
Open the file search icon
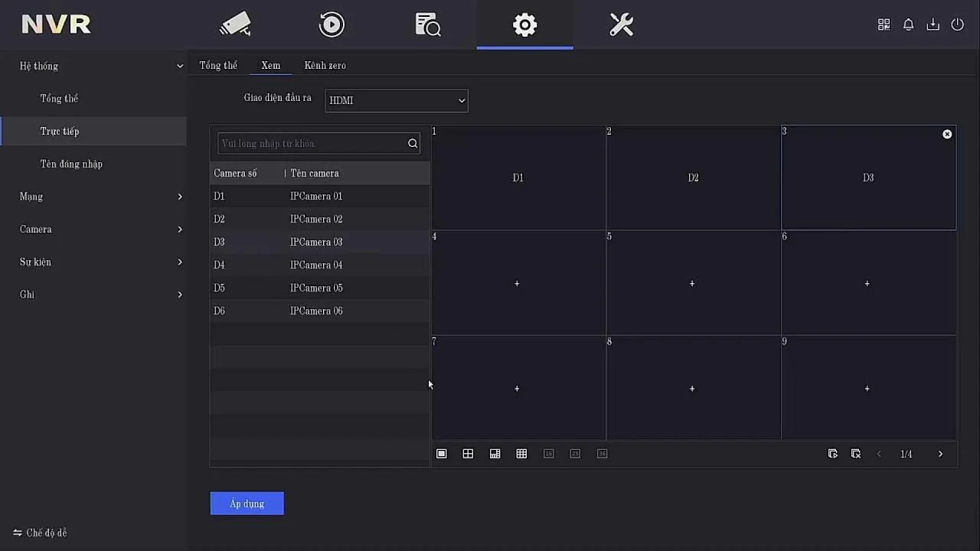click(x=428, y=24)
